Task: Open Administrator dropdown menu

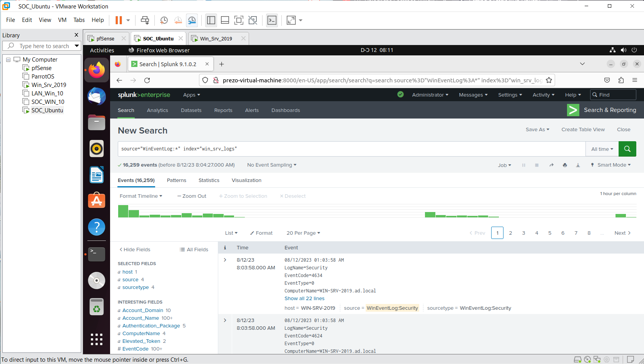Action: click(430, 95)
